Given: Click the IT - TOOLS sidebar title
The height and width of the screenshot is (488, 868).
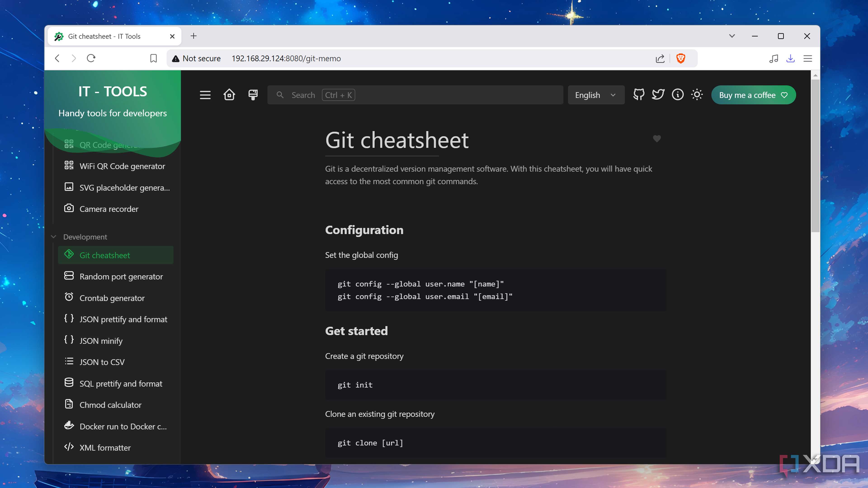Looking at the screenshot, I should click(x=113, y=91).
